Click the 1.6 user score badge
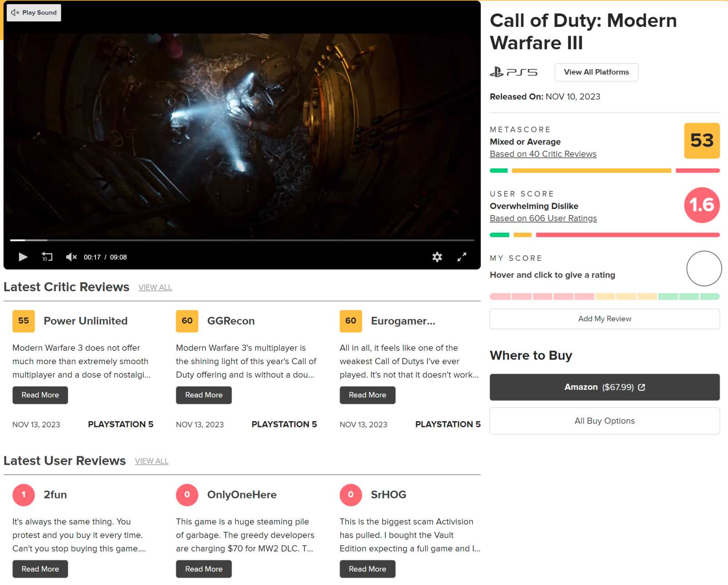The height and width of the screenshot is (585, 728). 702,205
